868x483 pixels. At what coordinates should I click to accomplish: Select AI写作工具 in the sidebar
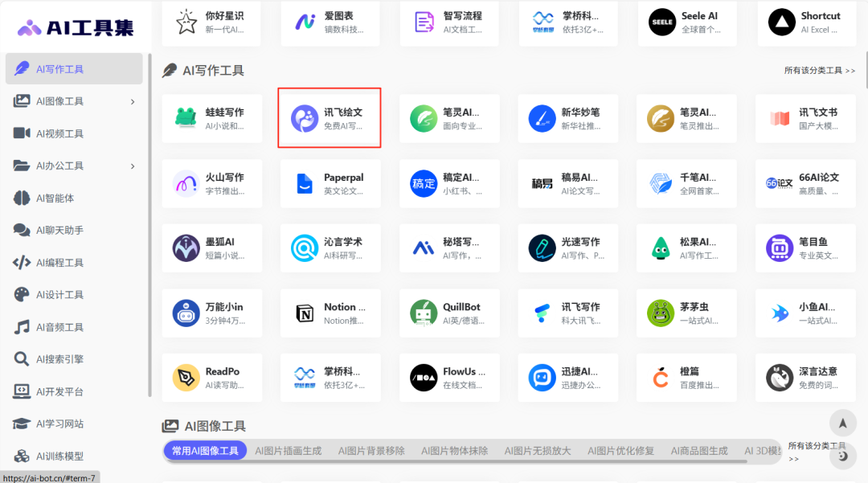point(74,68)
